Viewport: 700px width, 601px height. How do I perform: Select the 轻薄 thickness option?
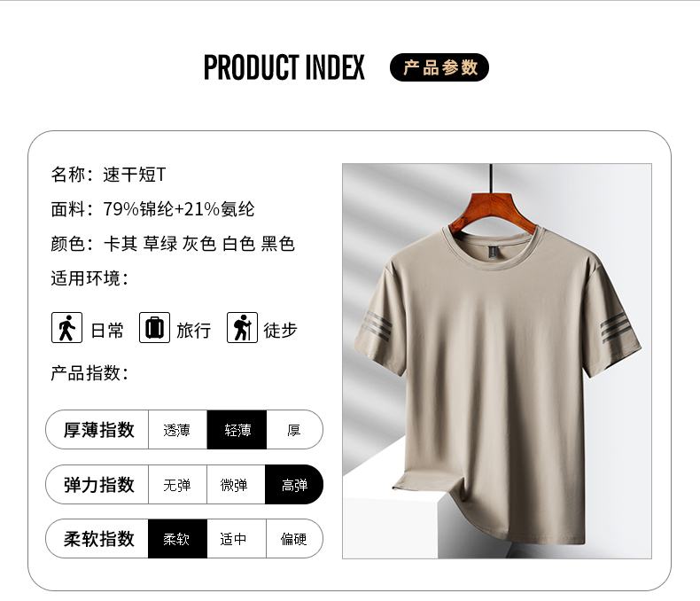(x=237, y=430)
